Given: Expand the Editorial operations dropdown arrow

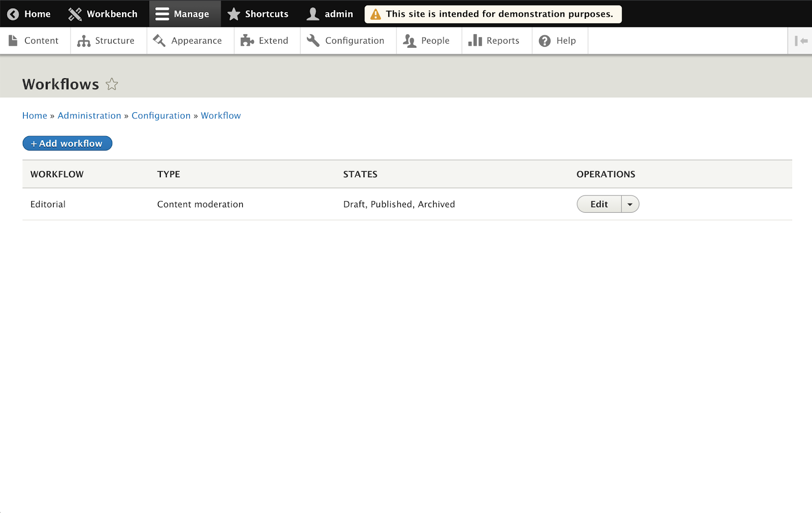Looking at the screenshot, I should click(630, 204).
